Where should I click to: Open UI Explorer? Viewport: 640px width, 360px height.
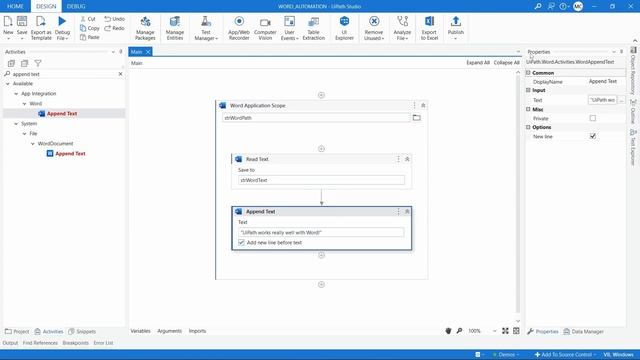(344, 28)
